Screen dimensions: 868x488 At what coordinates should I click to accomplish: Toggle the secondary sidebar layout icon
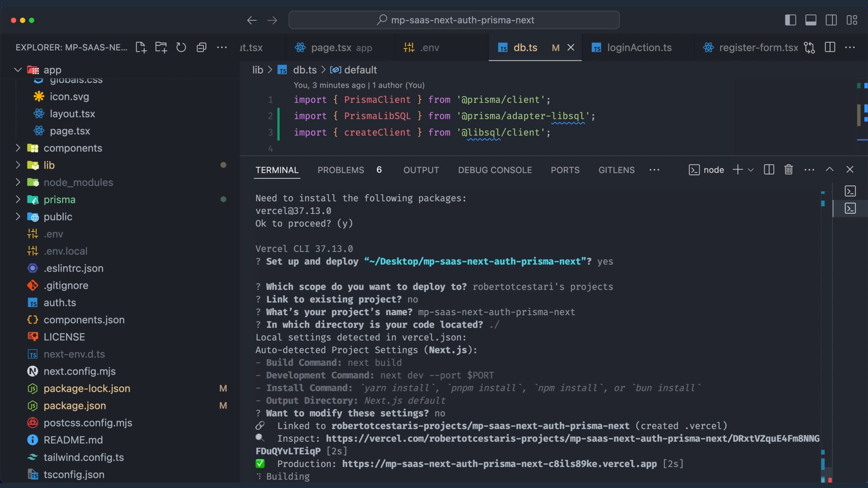click(x=831, y=20)
